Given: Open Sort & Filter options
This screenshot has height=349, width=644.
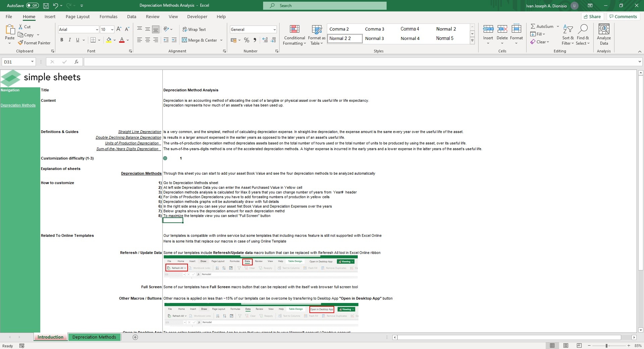Looking at the screenshot, I should pos(568,35).
